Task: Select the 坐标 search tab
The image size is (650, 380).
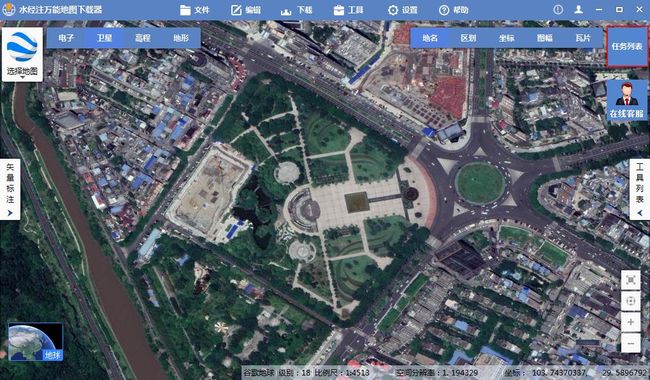Action: (507, 38)
